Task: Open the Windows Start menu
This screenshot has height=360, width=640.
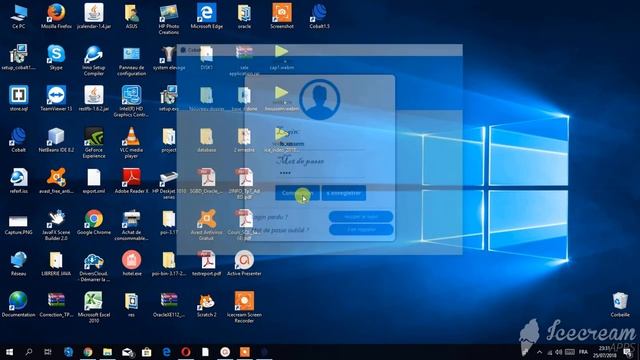Action: click(x=9, y=352)
